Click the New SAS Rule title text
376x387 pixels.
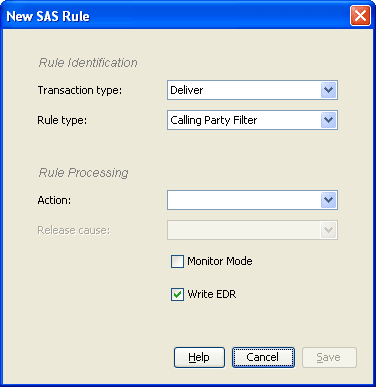[48, 16]
